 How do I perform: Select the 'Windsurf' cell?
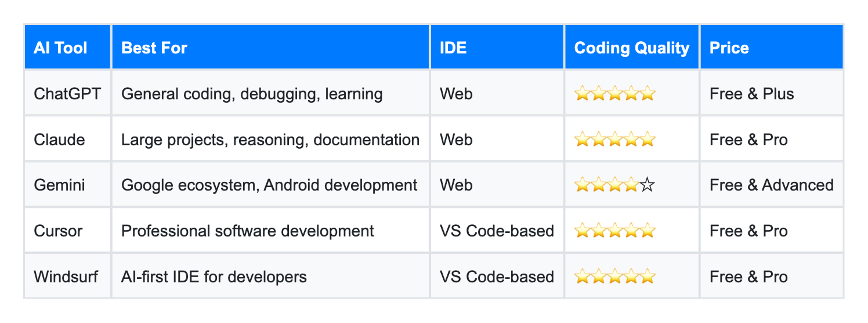pos(67,276)
